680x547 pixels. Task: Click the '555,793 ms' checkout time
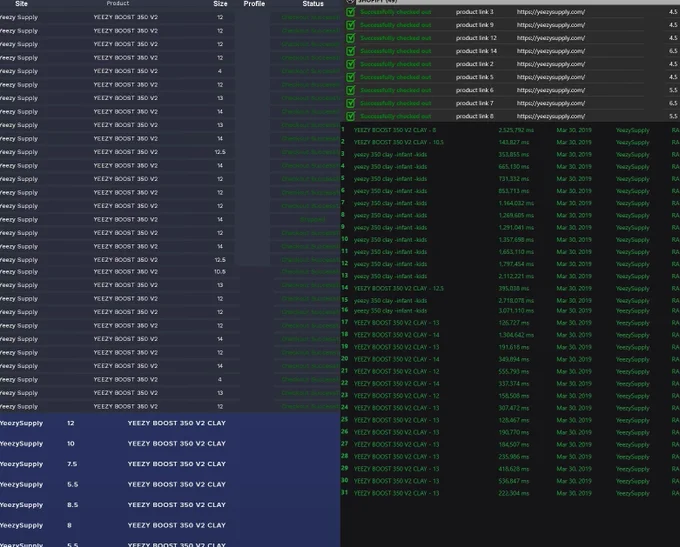coord(513,371)
